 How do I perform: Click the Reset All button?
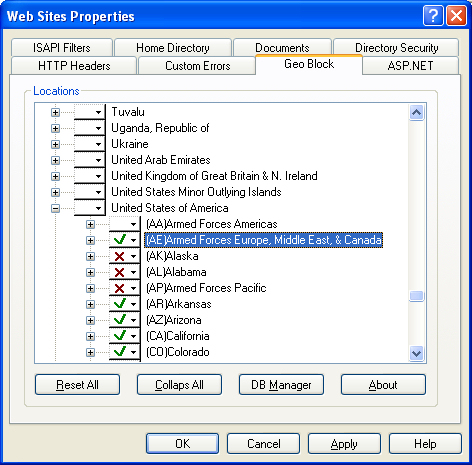point(77,385)
